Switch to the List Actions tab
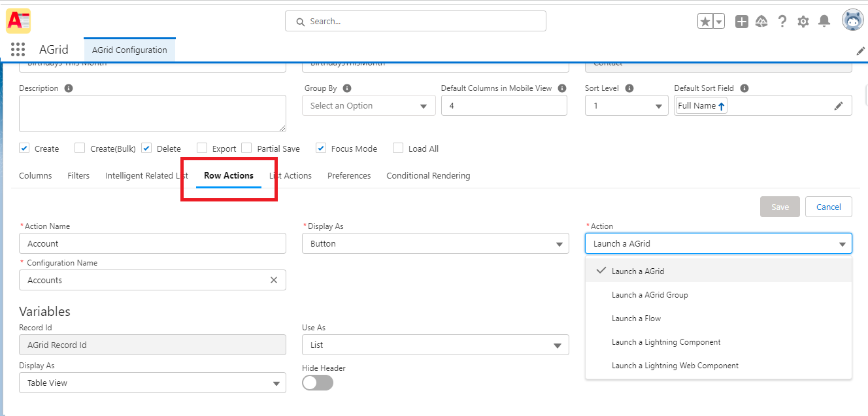This screenshot has width=868, height=416. [290, 175]
